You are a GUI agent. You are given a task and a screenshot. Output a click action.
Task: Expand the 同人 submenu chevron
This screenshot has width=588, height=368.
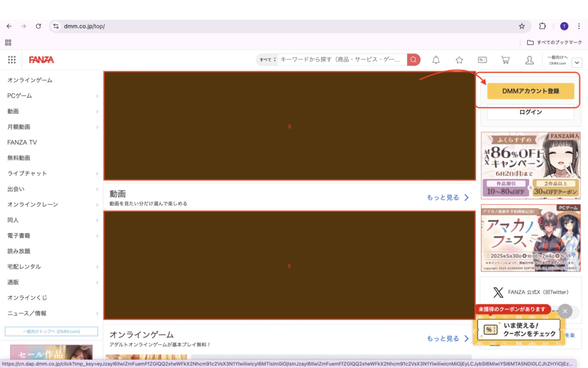97,220
